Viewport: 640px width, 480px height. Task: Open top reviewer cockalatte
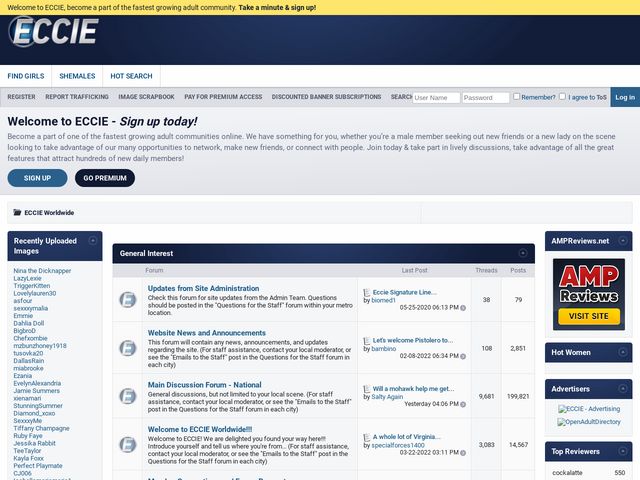(567, 473)
